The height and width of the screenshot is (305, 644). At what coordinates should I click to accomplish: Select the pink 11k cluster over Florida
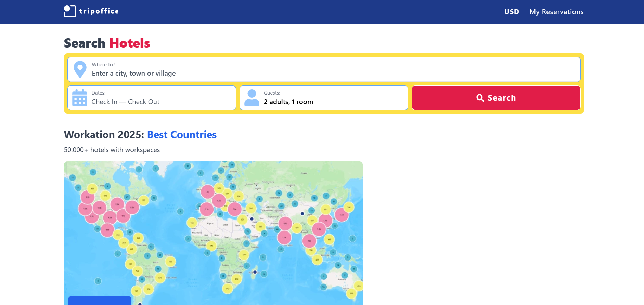click(123, 216)
